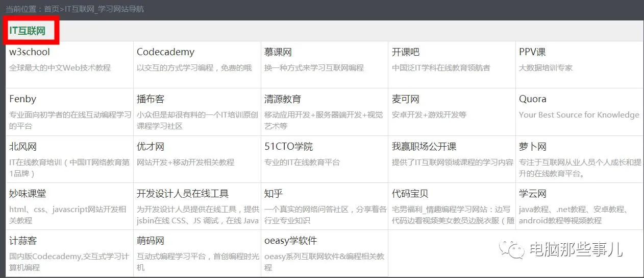Screen dimensions: 644x278
Task: Click description starting html、css、javascript
Action: click(67, 215)
